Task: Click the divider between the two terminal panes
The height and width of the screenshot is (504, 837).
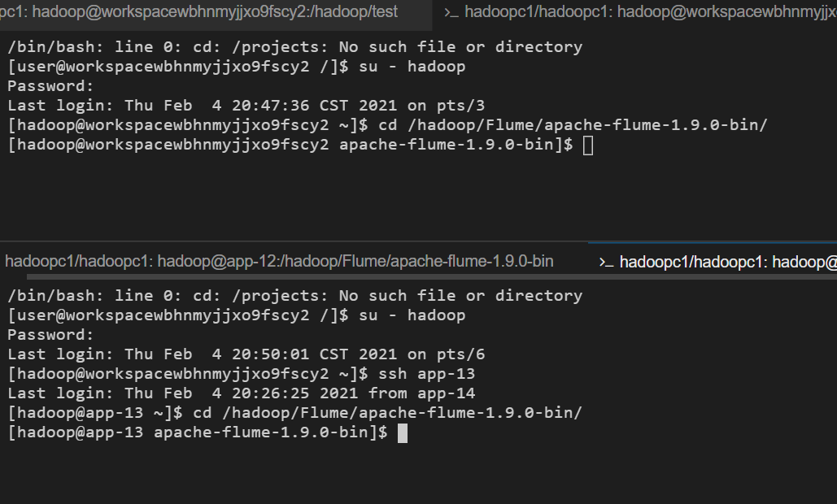Action: click(418, 241)
